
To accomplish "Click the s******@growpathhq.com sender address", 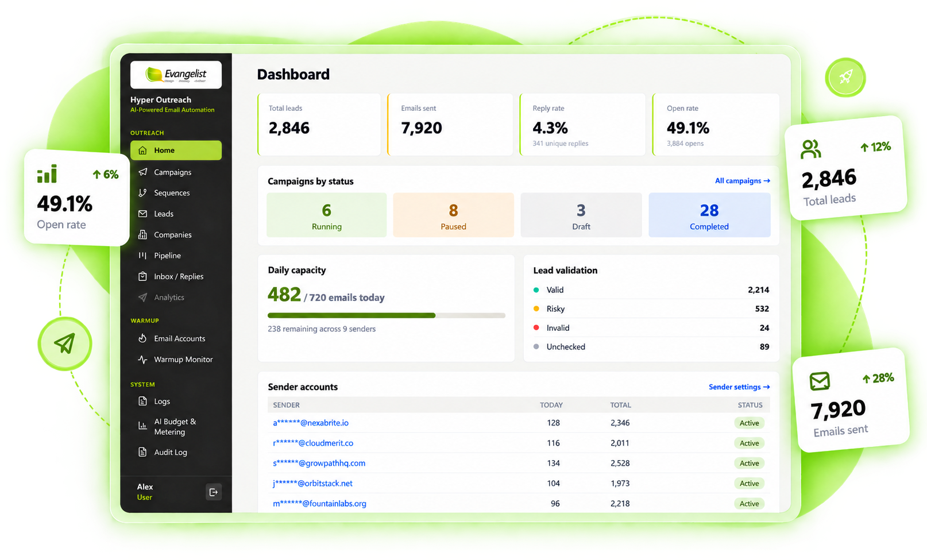I will [x=319, y=464].
